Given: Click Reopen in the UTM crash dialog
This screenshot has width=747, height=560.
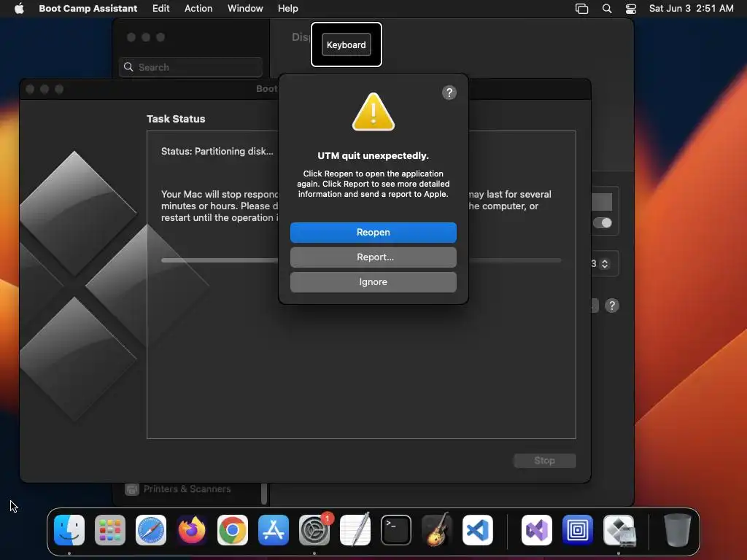Looking at the screenshot, I should (x=373, y=233).
